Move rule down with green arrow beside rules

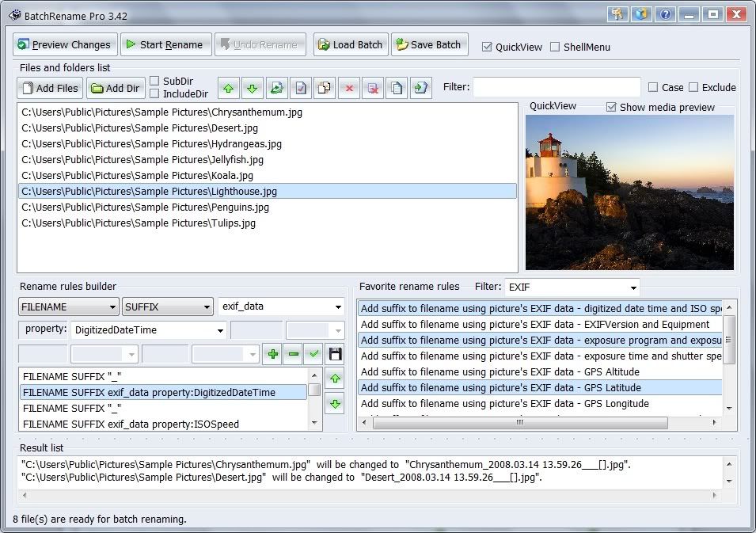[x=334, y=404]
